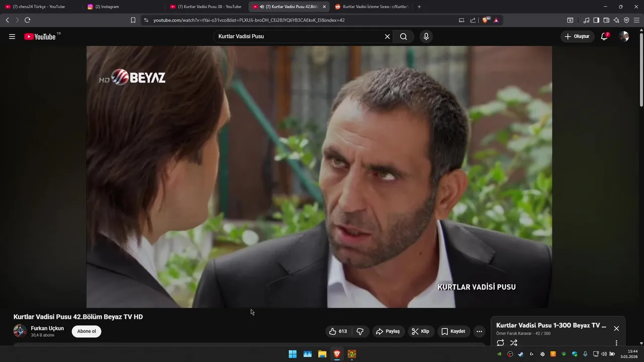Dislike the video

click(x=360, y=331)
